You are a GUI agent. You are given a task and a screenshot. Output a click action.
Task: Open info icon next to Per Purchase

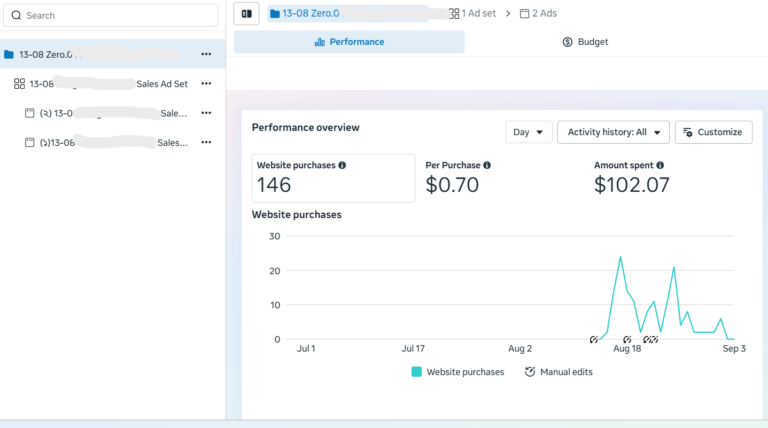tap(487, 166)
